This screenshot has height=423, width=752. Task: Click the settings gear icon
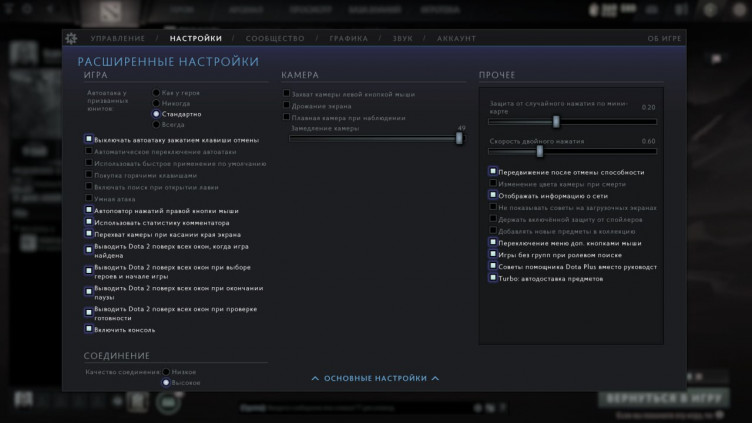71,38
